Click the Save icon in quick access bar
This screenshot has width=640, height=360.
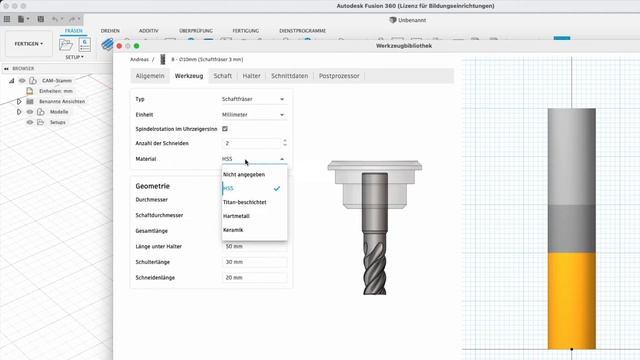coord(40,19)
